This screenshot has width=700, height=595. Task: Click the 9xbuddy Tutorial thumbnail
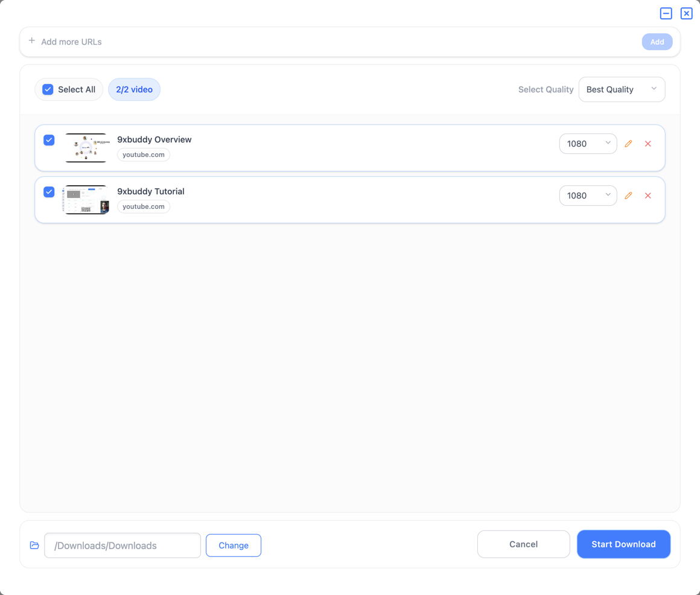[x=86, y=200]
